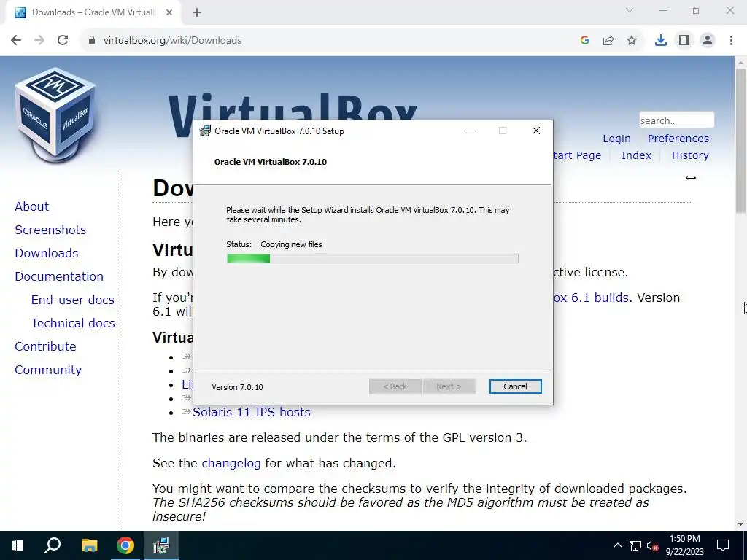Open the Login link

pos(616,139)
